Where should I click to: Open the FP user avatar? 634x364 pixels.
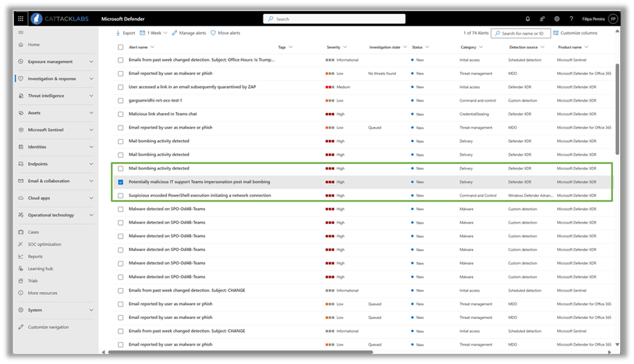[614, 18]
